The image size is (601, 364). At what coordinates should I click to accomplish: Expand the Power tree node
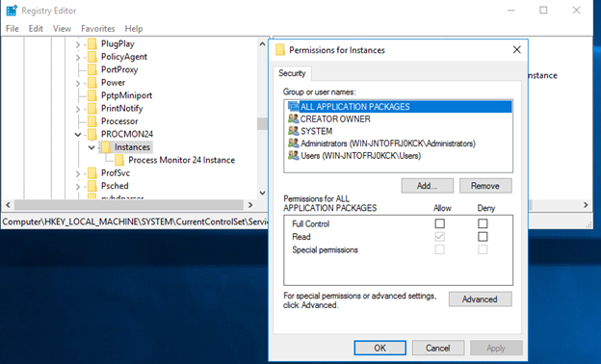[x=78, y=83]
